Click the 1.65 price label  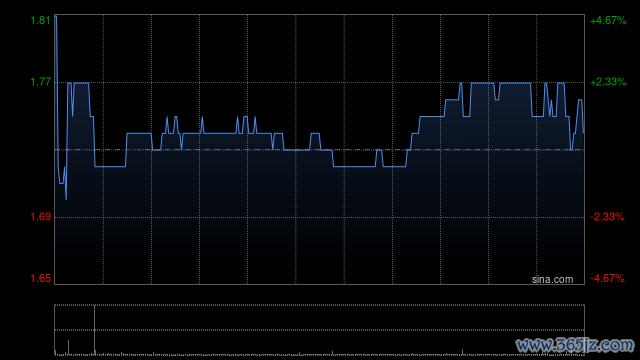[40, 278]
